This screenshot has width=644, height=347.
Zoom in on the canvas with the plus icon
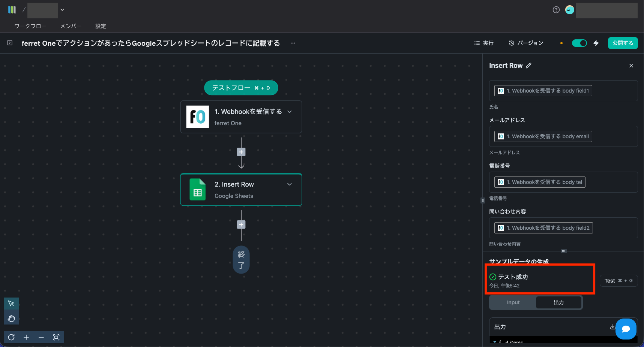26,337
